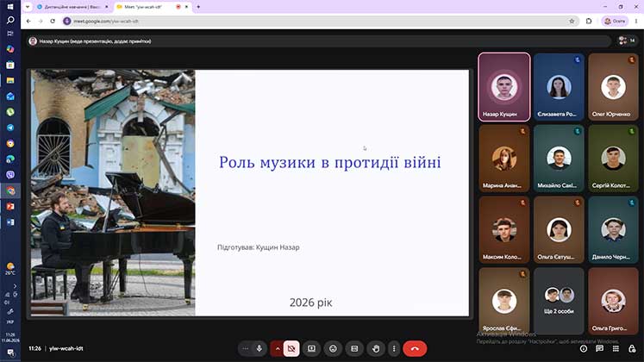
Task: Open Word from taskbar
Action: coord(10,222)
